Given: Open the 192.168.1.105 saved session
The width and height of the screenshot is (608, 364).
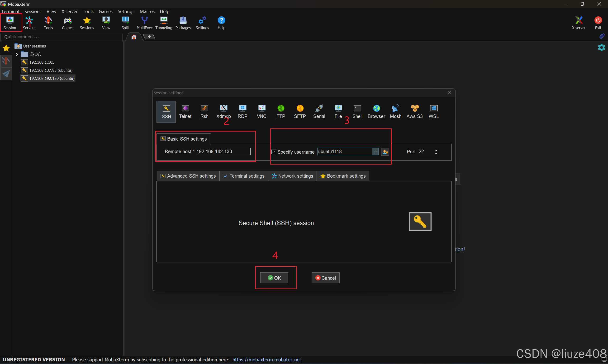Looking at the screenshot, I should coord(42,62).
